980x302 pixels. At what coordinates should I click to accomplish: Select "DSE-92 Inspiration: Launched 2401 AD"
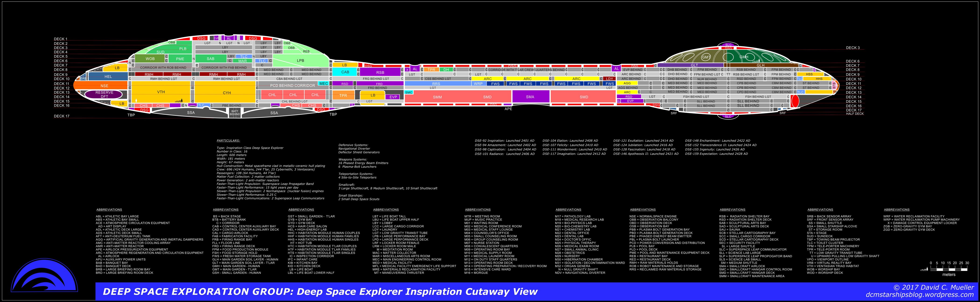(504, 141)
